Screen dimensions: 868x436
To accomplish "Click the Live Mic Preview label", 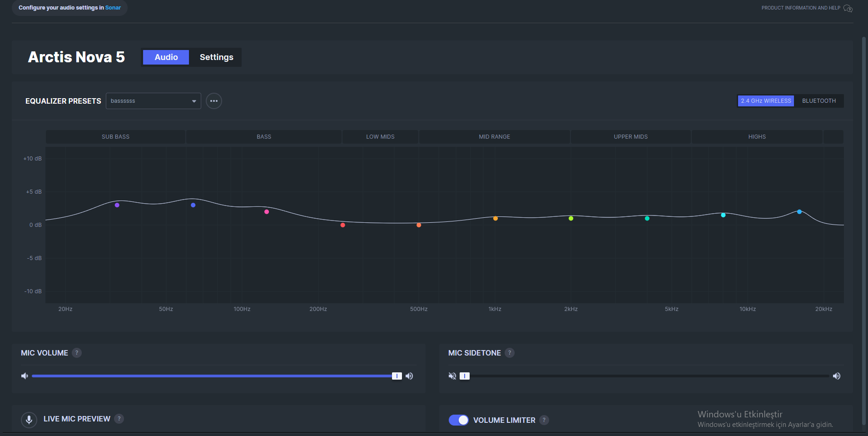I will coord(77,419).
